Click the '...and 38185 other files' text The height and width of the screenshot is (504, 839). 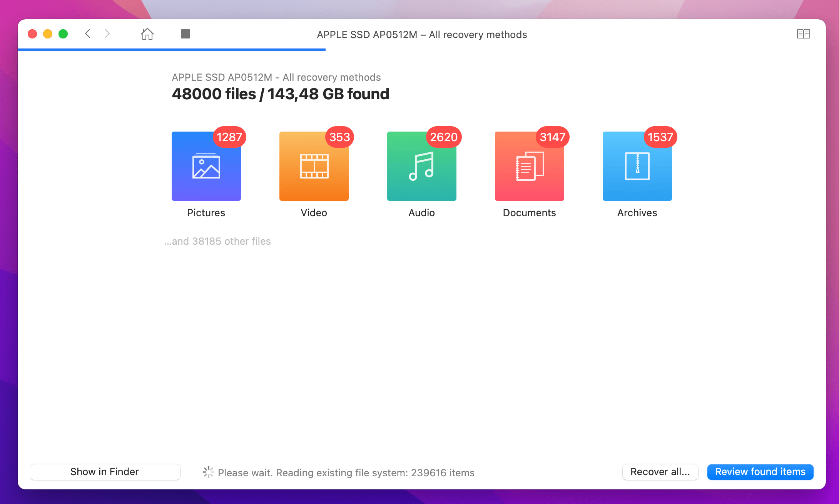[x=217, y=241]
